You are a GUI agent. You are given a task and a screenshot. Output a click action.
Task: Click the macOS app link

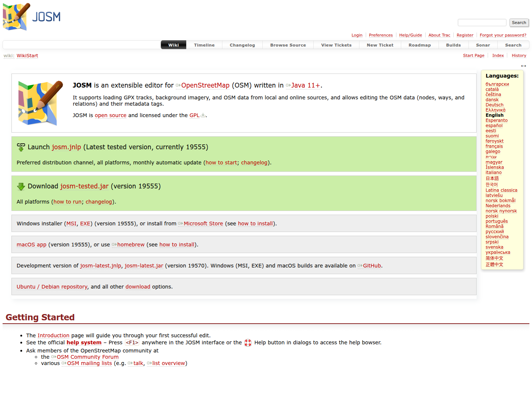point(31,245)
